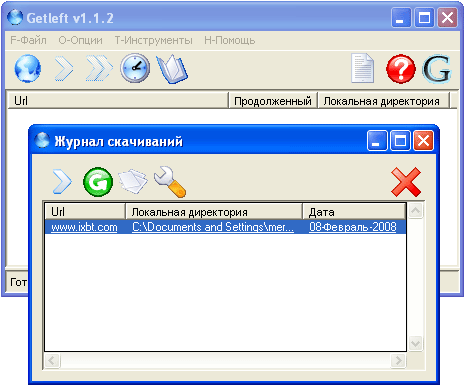
Task: Close the Getleft main window
Action: [x=447, y=17]
